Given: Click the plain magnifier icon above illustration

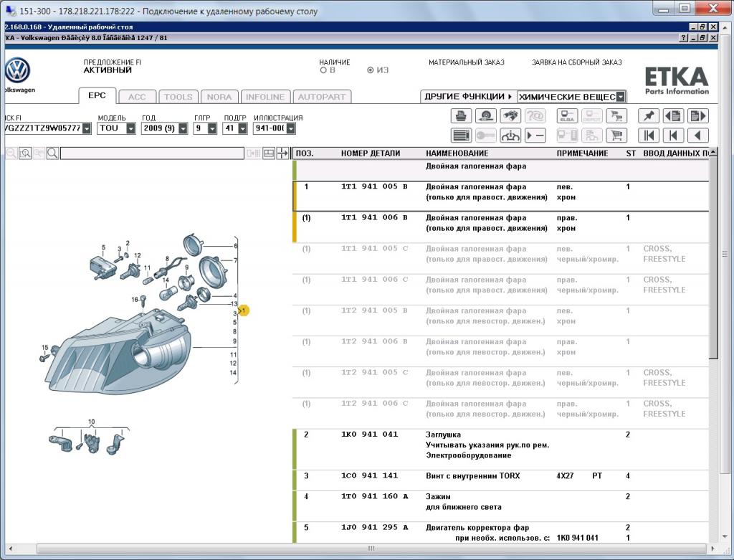Looking at the screenshot, I should pos(52,153).
